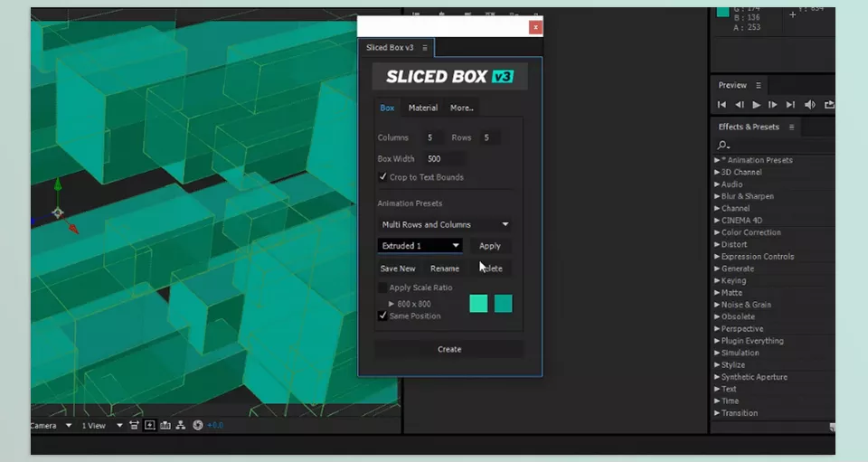Click the Fast Previews icon
The image size is (868, 462).
click(149, 425)
